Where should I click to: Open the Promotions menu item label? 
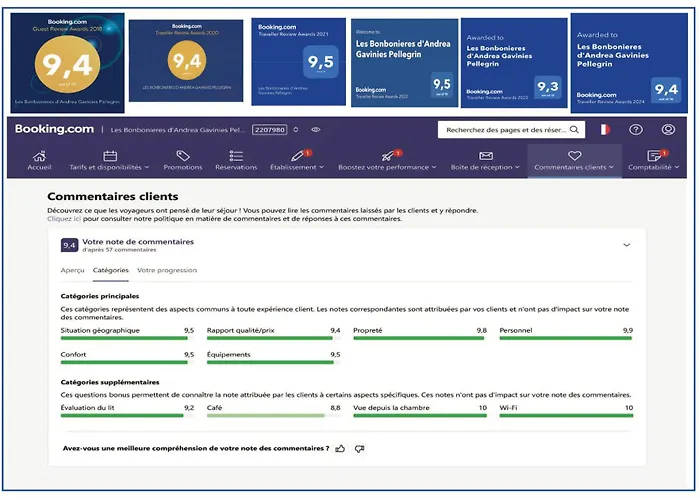(183, 167)
